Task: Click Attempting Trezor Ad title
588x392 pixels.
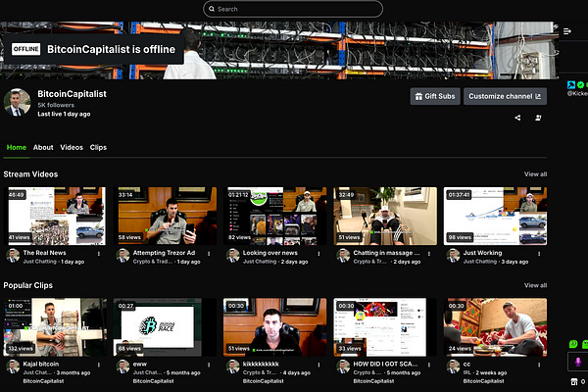Action: click(164, 253)
